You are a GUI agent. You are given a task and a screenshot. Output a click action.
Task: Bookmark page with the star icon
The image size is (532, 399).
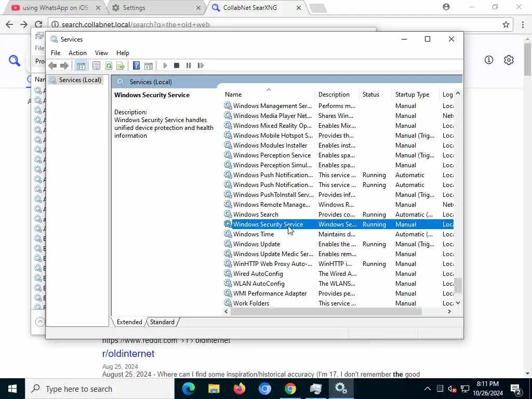click(x=506, y=24)
